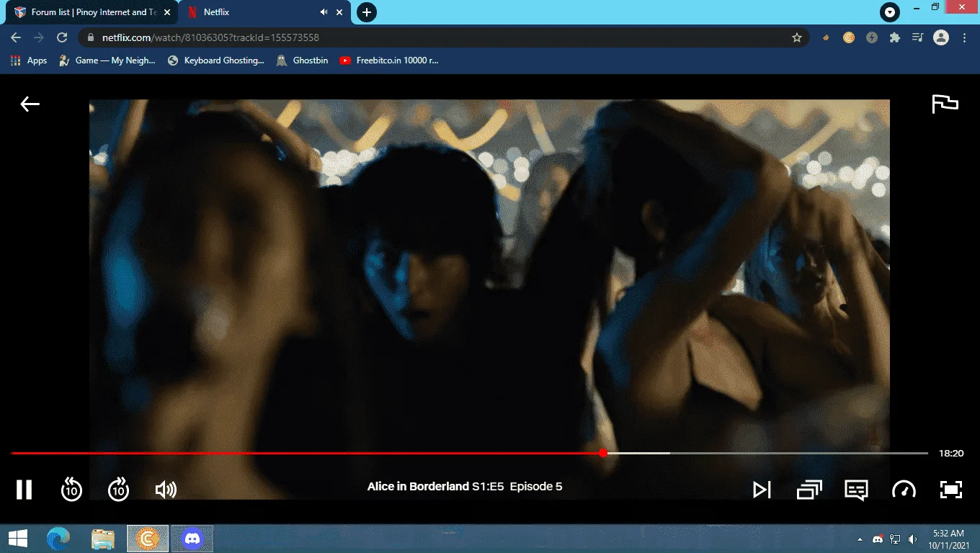Open audio and subtitles options
The image size is (980, 553).
click(856, 490)
